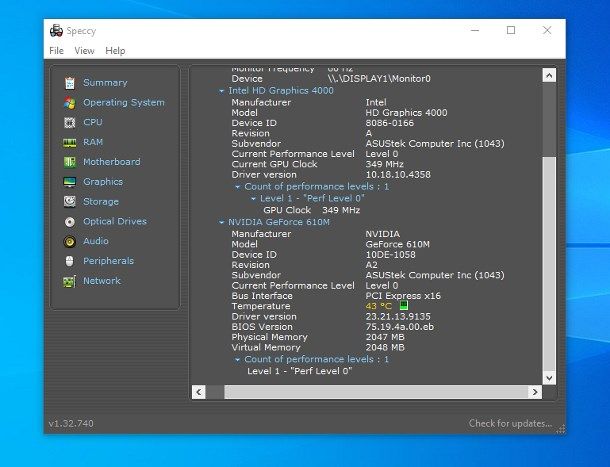610x467 pixels.
Task: Open the Audio section label
Action: tap(96, 241)
